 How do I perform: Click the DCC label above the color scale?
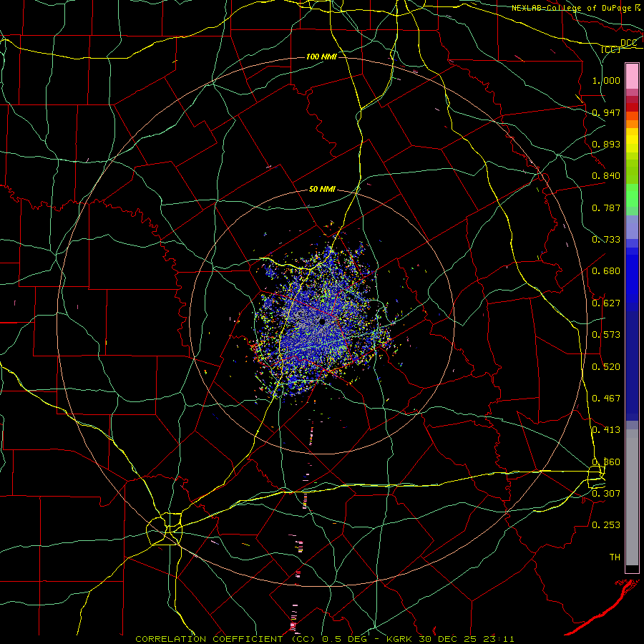(629, 43)
